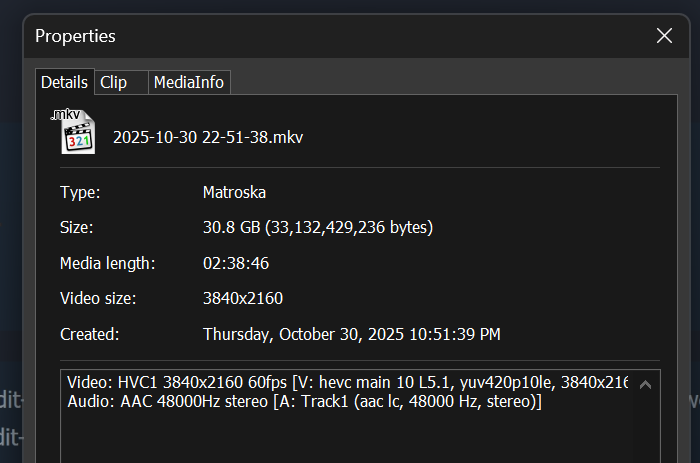The height and width of the screenshot is (463, 700).
Task: Click the filename 2025-10-30 22-51-38.mkv
Action: pos(208,137)
